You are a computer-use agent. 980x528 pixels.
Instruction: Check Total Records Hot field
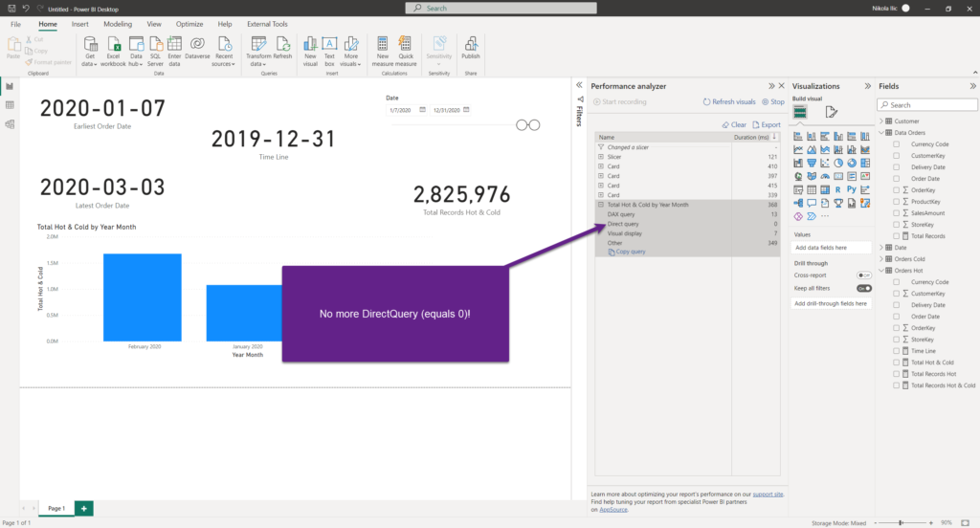click(896, 374)
